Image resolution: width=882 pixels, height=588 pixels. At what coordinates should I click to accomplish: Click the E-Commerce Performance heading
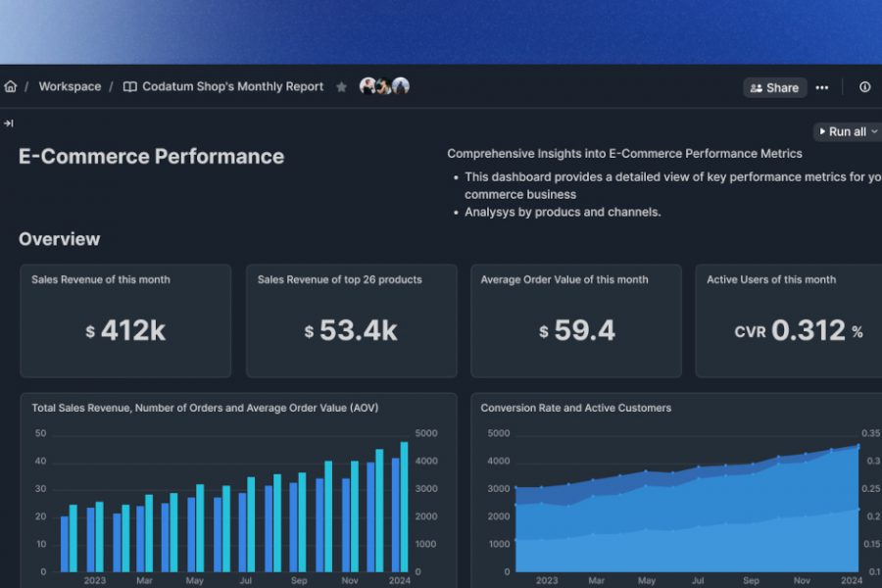pos(151,157)
